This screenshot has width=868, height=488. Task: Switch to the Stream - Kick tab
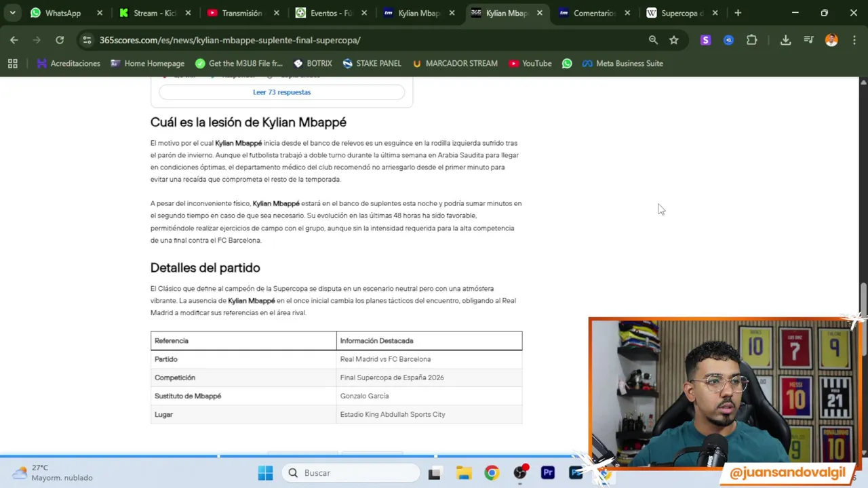point(155,13)
